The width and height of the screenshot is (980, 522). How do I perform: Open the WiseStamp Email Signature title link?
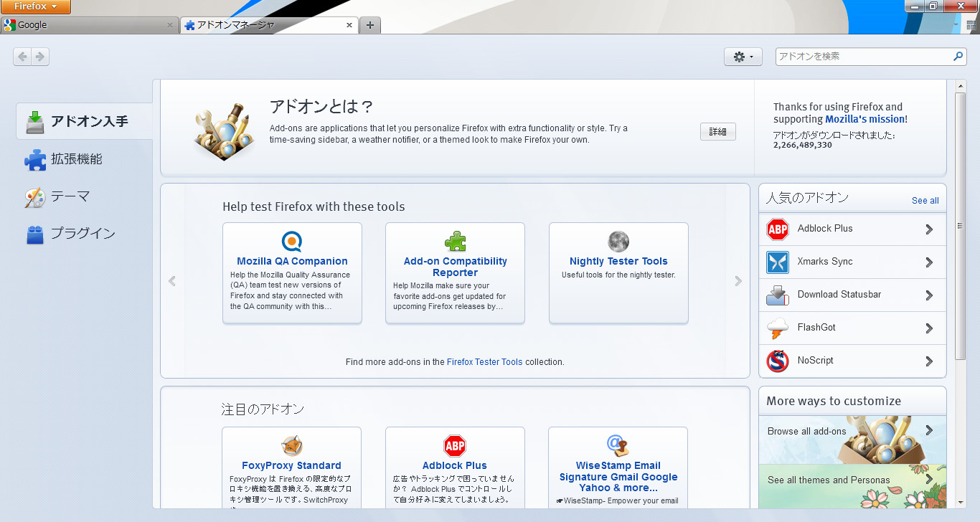coord(618,477)
